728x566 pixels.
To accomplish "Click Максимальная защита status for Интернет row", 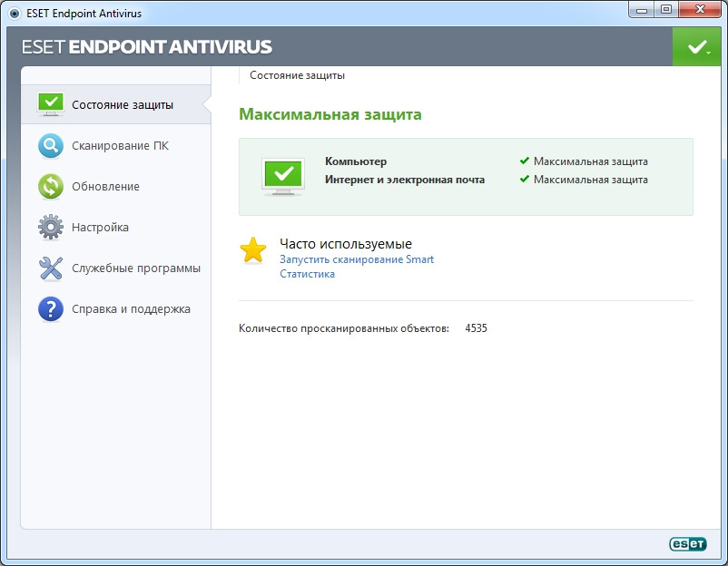I will [591, 180].
